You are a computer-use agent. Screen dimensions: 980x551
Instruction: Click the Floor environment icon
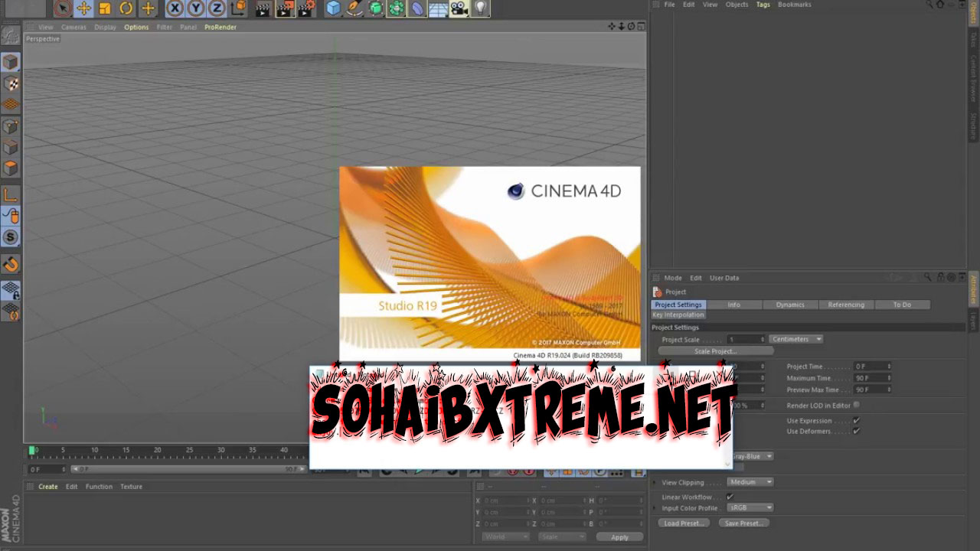coord(438,9)
